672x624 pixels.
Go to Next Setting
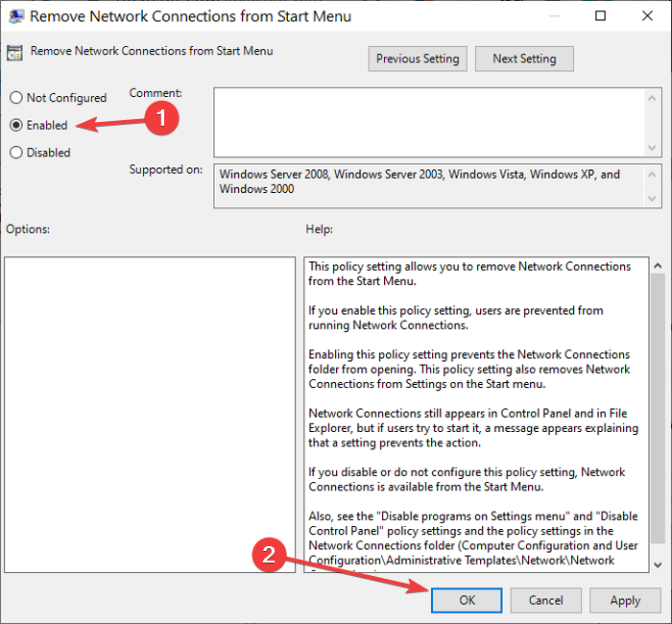[x=524, y=59]
